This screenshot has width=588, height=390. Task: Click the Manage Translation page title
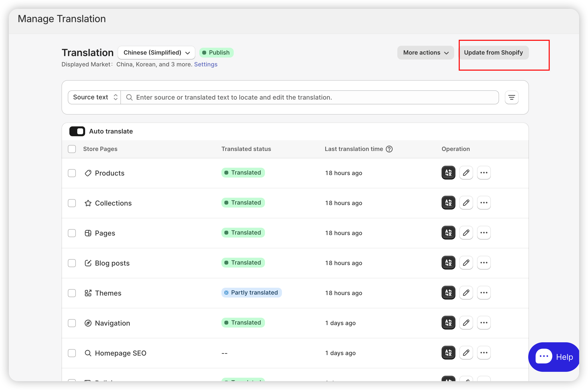coord(62,19)
